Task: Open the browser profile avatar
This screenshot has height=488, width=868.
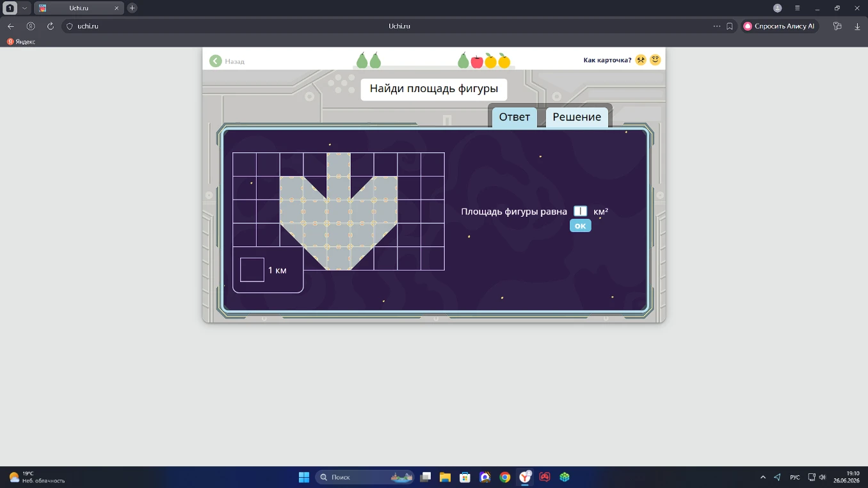Action: tap(778, 8)
